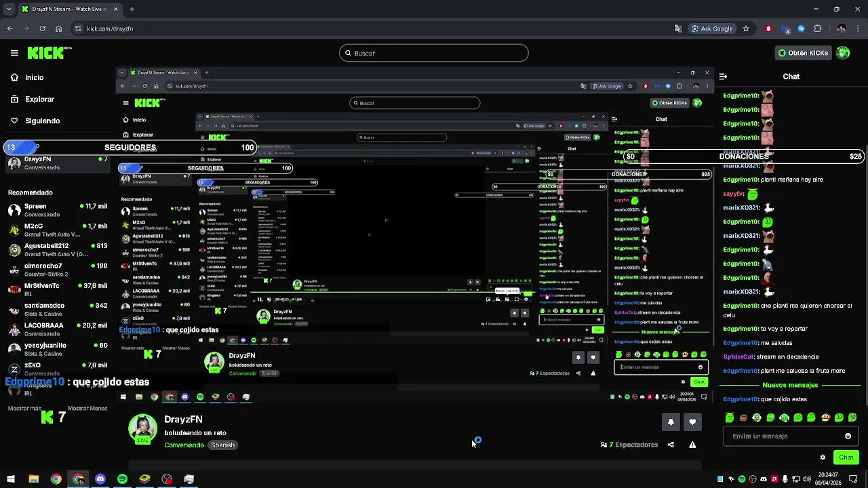
Task: Insert the red-capped mushroom emote
Action: click(825, 418)
